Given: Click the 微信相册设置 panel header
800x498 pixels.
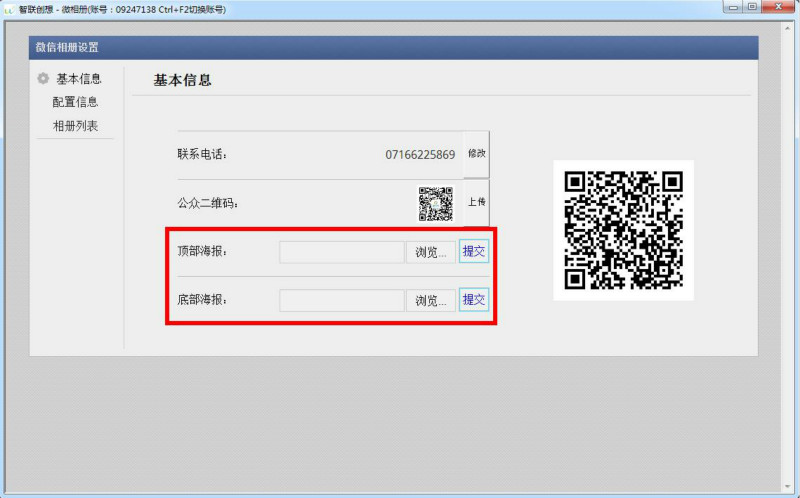Looking at the screenshot, I should coord(394,48).
